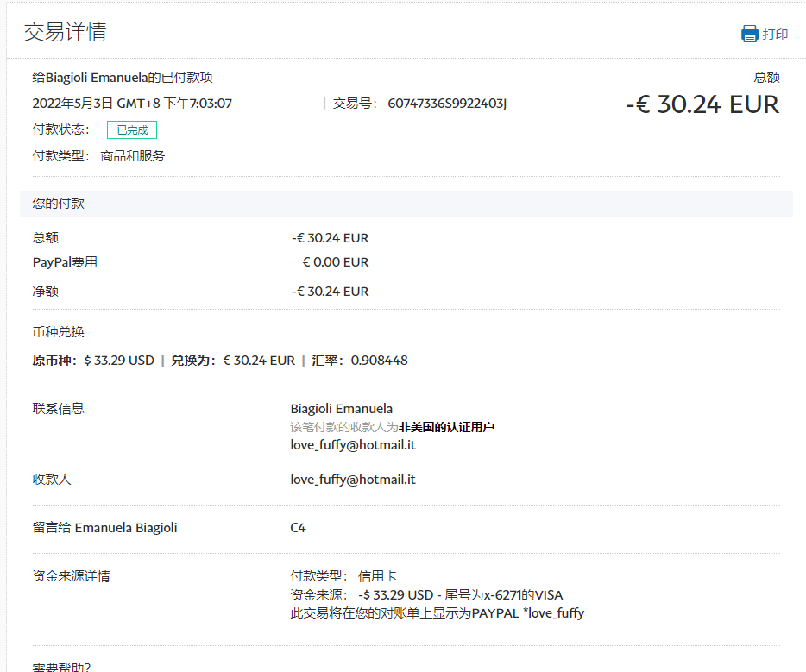The image size is (806, 672).
Task: Click the name Biagioli Emanuela under 联系信息
Action: [x=341, y=409]
